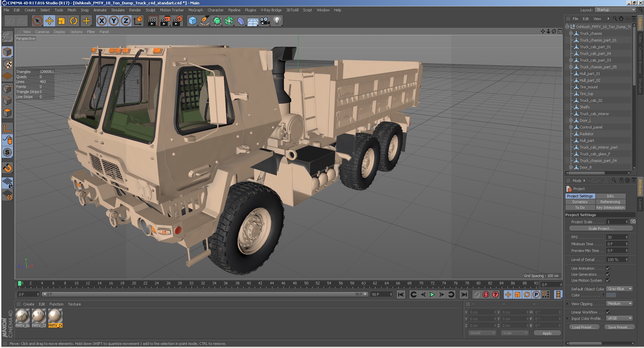Expand Door_L tree item
The height and width of the screenshot is (348, 644).
click(571, 120)
